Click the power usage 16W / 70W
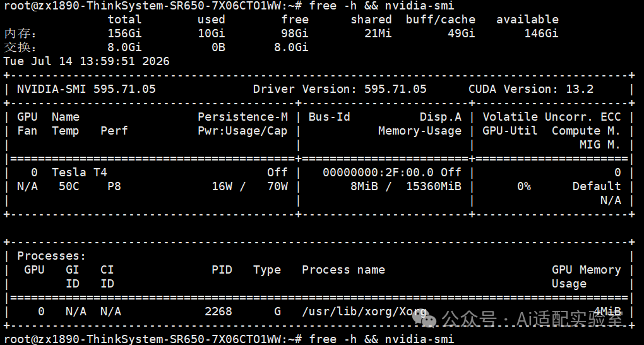 [250, 186]
